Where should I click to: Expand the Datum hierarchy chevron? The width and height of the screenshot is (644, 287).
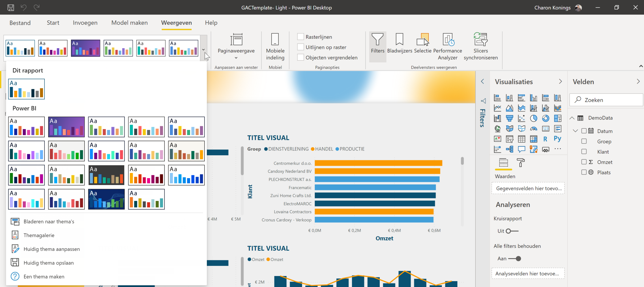click(x=575, y=131)
